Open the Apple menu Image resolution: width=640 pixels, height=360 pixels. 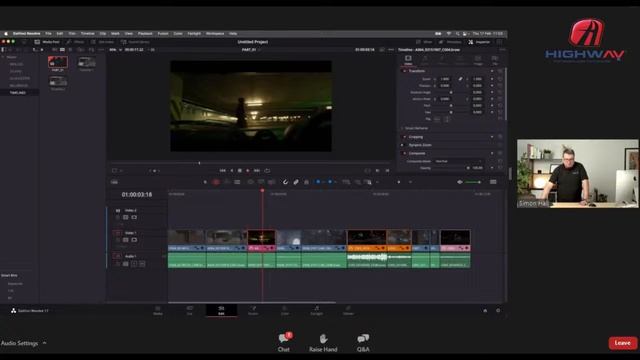pyautogui.click(x=6, y=33)
